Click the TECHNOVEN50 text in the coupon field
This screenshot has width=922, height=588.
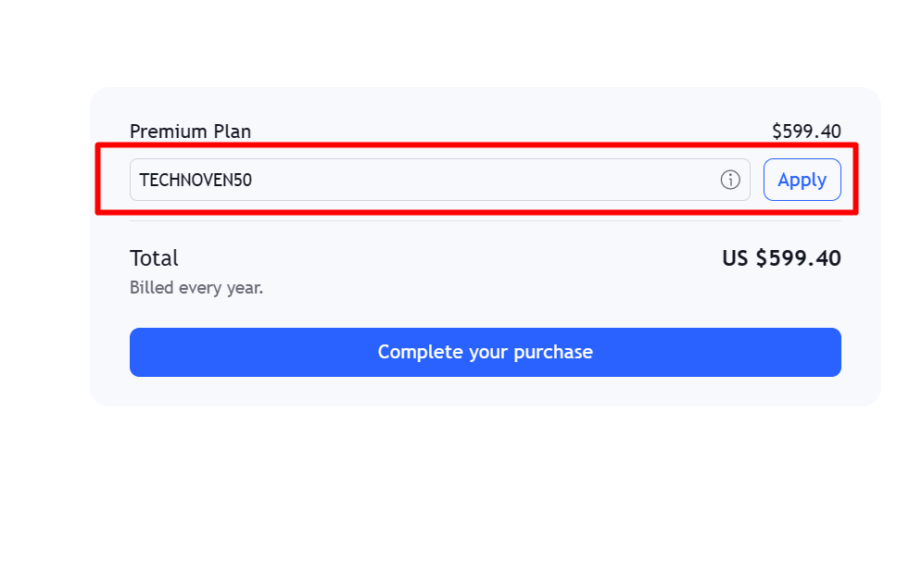[196, 180]
